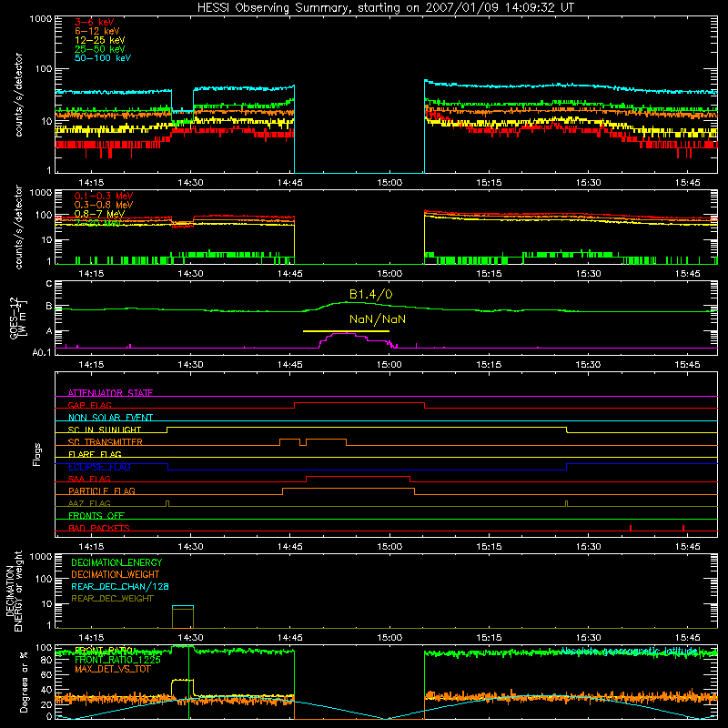This screenshot has width=728, height=728.
Task: Click the raised PARTICLE_FLAG segment in flags panel
Action: coord(349,489)
